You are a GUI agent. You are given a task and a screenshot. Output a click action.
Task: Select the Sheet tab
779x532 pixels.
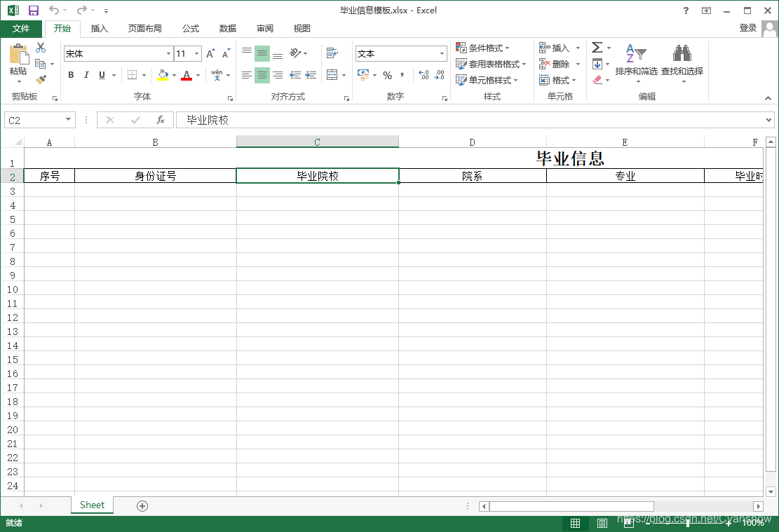[92, 505]
